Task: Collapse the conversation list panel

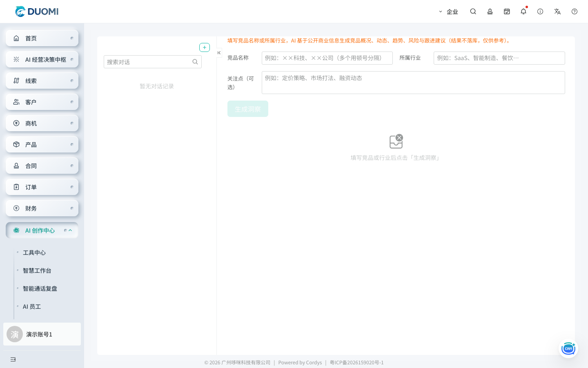Action: pos(219,53)
